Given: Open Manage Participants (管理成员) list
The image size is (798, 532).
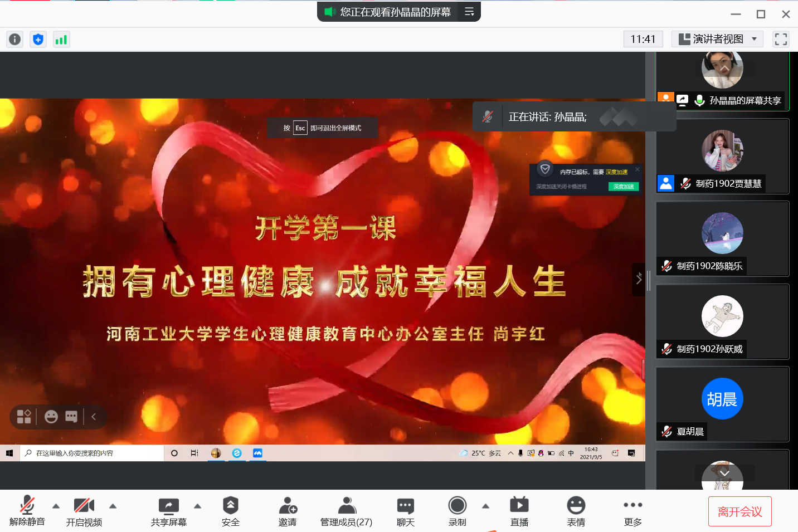Looking at the screenshot, I should [346, 511].
